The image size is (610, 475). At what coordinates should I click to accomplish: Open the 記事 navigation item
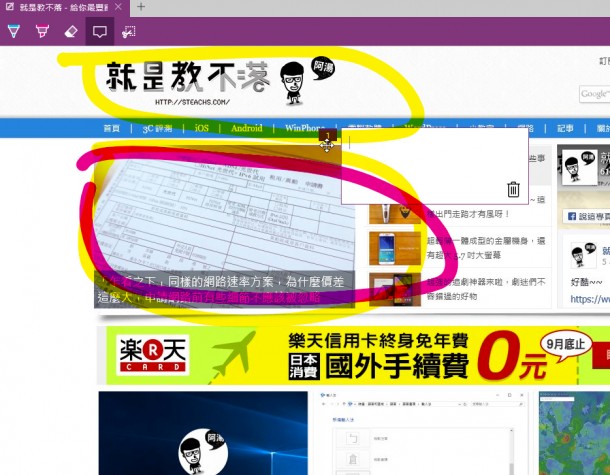click(x=565, y=128)
